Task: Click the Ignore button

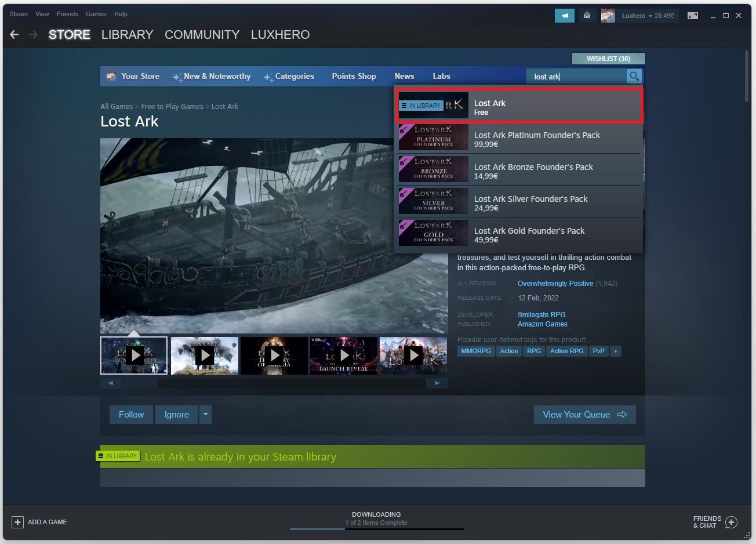Action: pos(176,415)
